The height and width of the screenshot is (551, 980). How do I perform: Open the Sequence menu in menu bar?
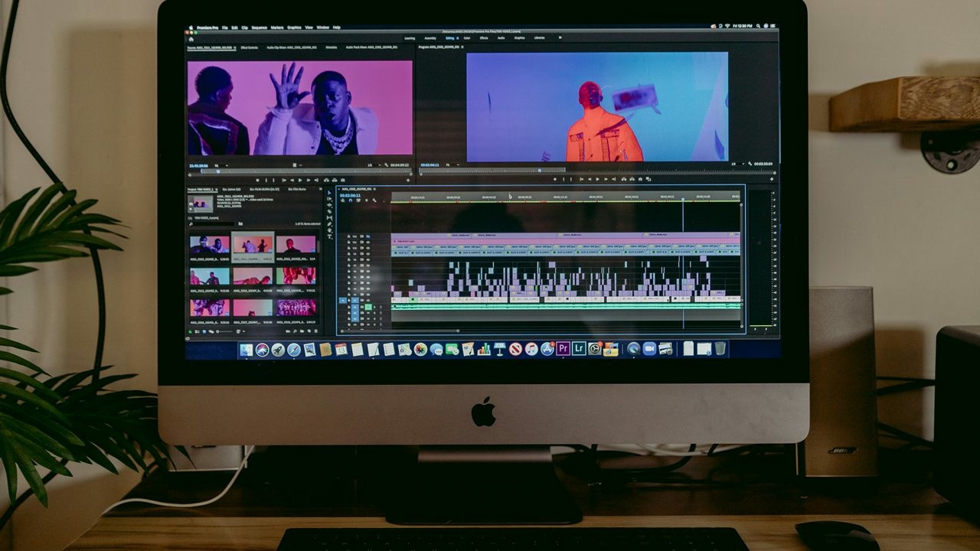(x=260, y=28)
